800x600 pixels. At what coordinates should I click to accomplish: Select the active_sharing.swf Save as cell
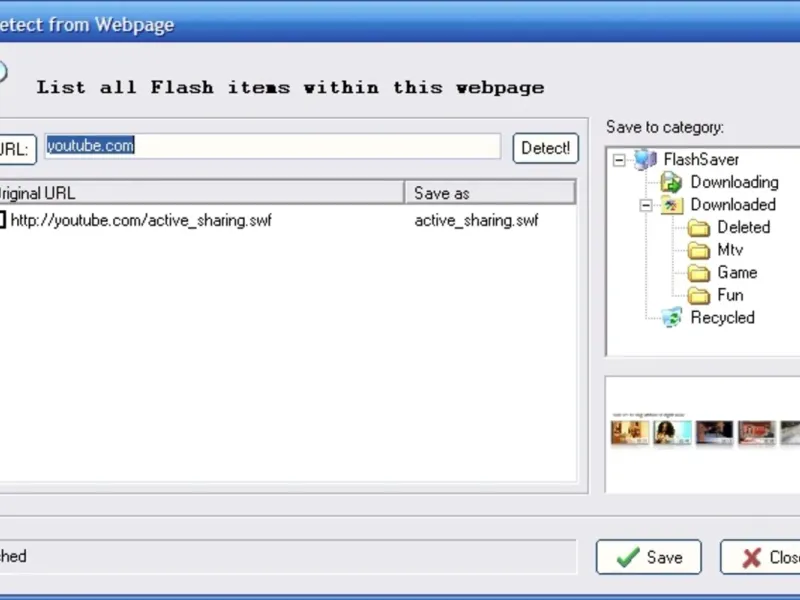476,220
